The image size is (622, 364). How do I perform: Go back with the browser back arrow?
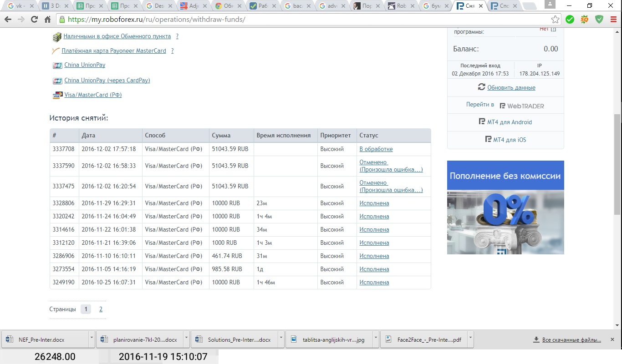[x=8, y=20]
